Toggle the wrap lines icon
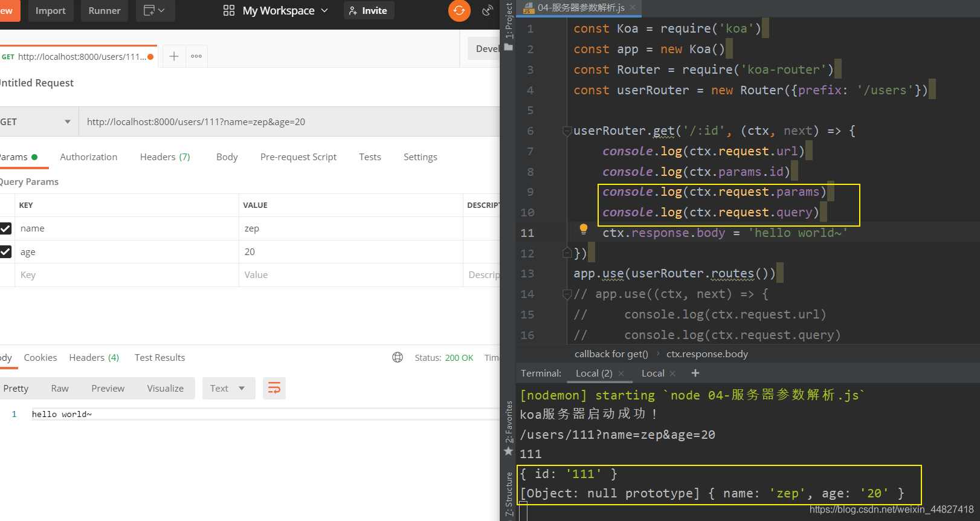Screen dimensions: 980x521 click(x=274, y=388)
